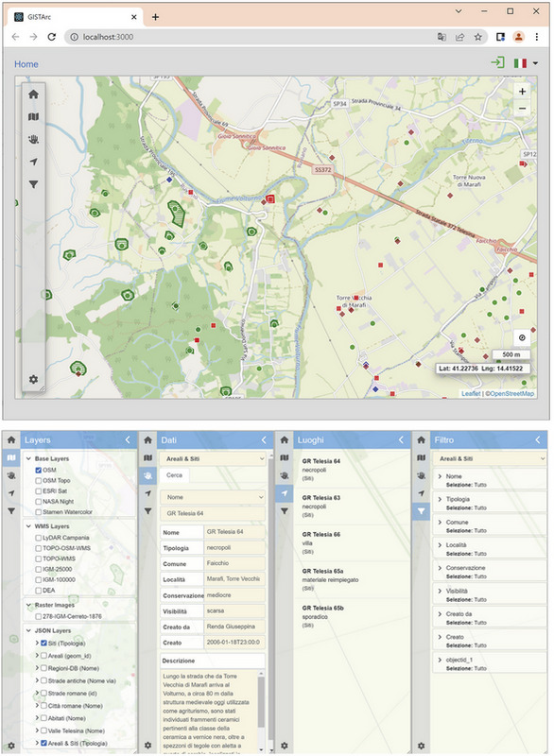Open the layers map icon in map sidebar
Viewport: 554px width, 756px height.
coord(33,116)
